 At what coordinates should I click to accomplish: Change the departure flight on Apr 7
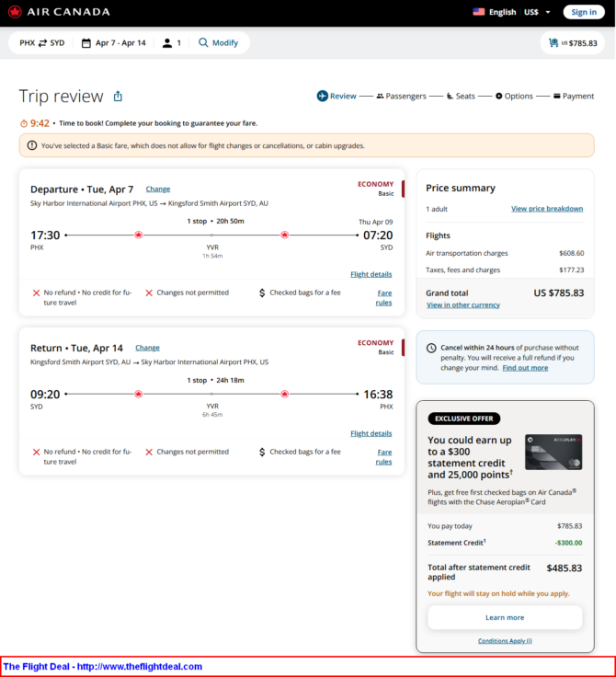coord(158,189)
